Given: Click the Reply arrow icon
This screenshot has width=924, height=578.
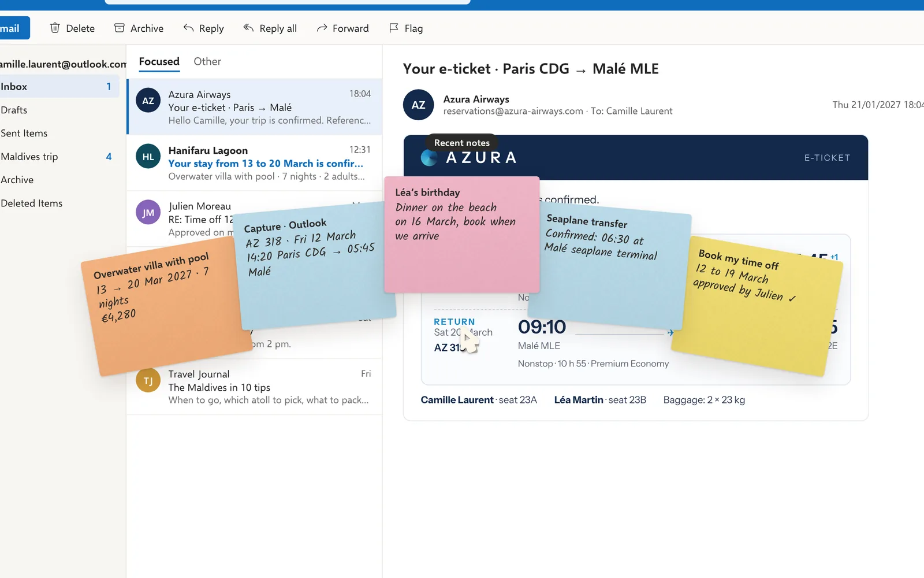Looking at the screenshot, I should [x=188, y=28].
